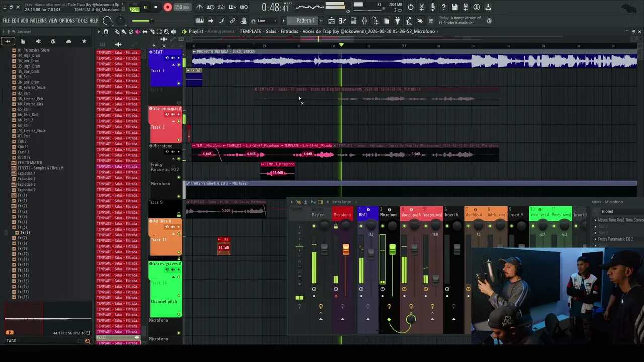Click the microphone audio recording icon
Screen dimensions: 644x362
(432, 7)
